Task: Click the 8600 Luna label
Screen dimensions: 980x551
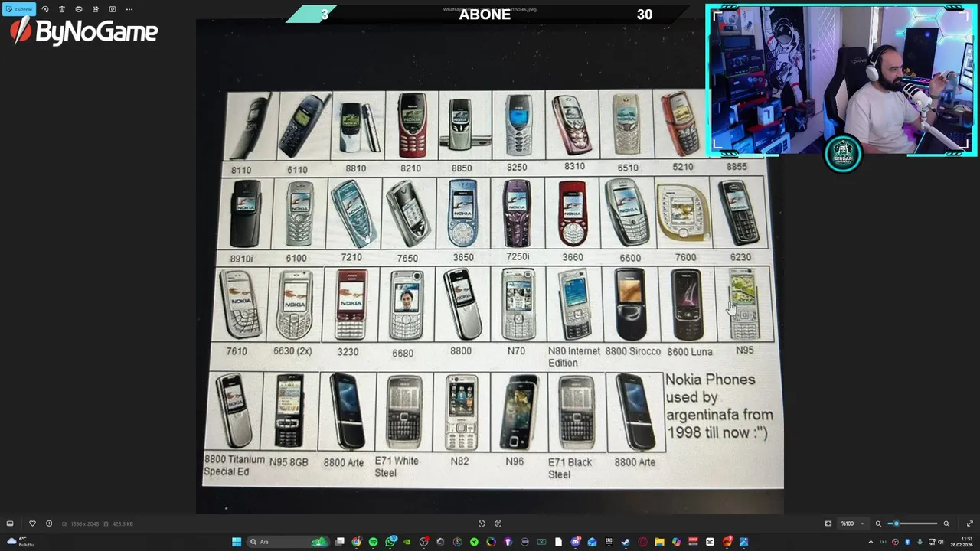Action: (690, 351)
